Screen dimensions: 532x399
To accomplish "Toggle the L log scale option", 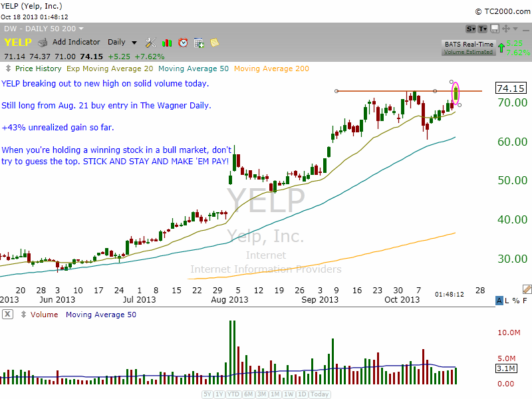I will coord(507,301).
